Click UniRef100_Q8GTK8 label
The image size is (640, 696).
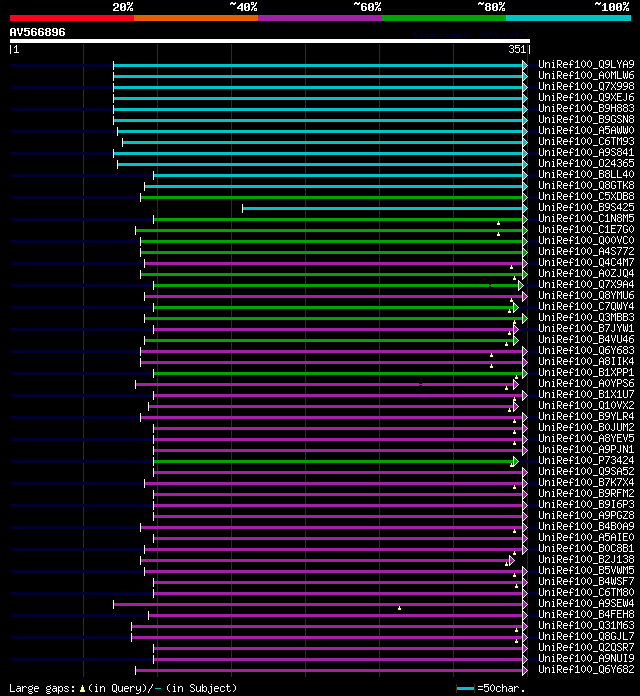[586, 185]
